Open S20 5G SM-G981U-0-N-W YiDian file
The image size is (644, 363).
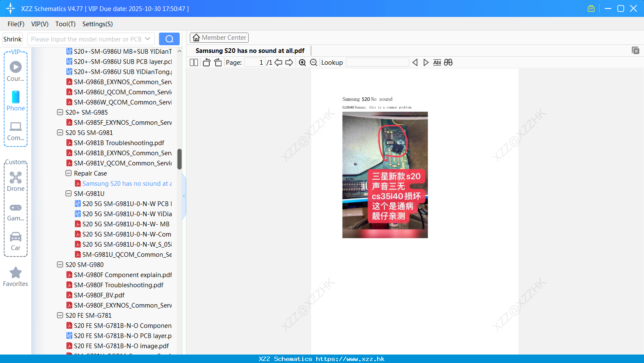[x=123, y=214]
